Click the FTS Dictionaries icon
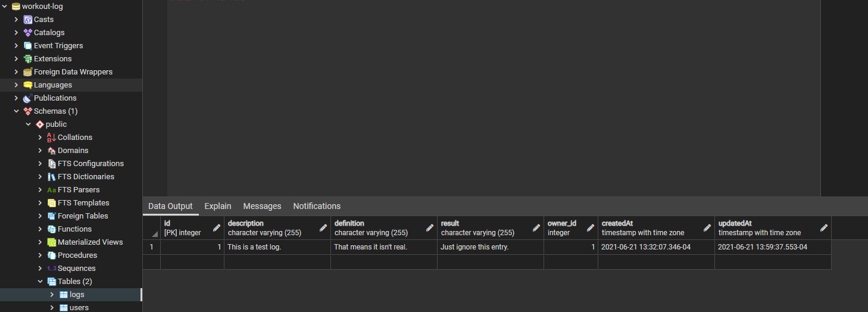 (51, 177)
